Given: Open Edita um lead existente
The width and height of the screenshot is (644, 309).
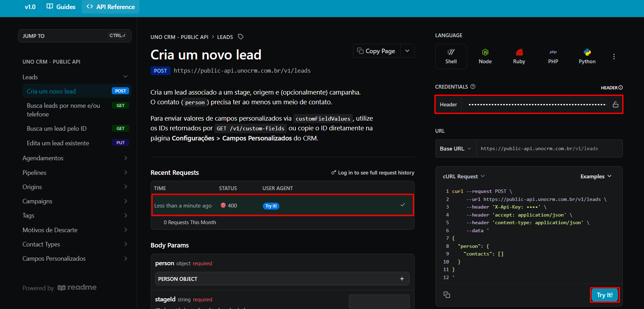Looking at the screenshot, I should (x=77, y=143).
